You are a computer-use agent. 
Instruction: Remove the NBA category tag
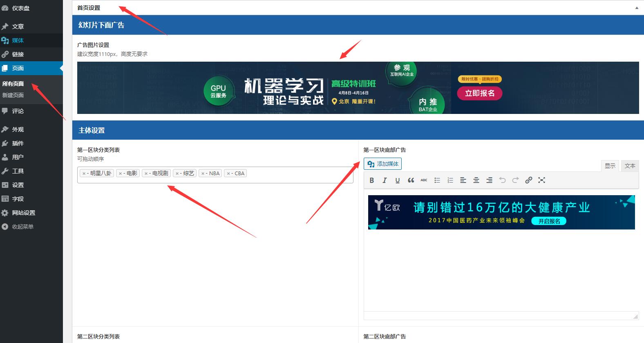coord(203,174)
